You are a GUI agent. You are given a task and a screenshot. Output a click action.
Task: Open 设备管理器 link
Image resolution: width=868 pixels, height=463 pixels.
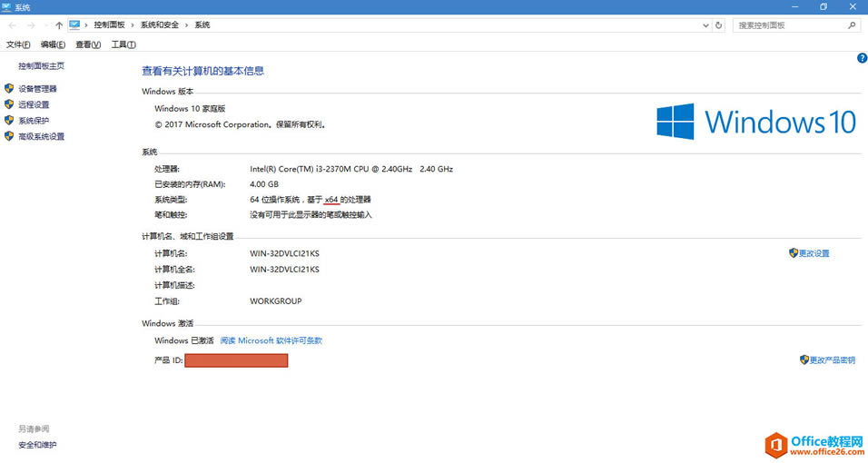coord(37,89)
